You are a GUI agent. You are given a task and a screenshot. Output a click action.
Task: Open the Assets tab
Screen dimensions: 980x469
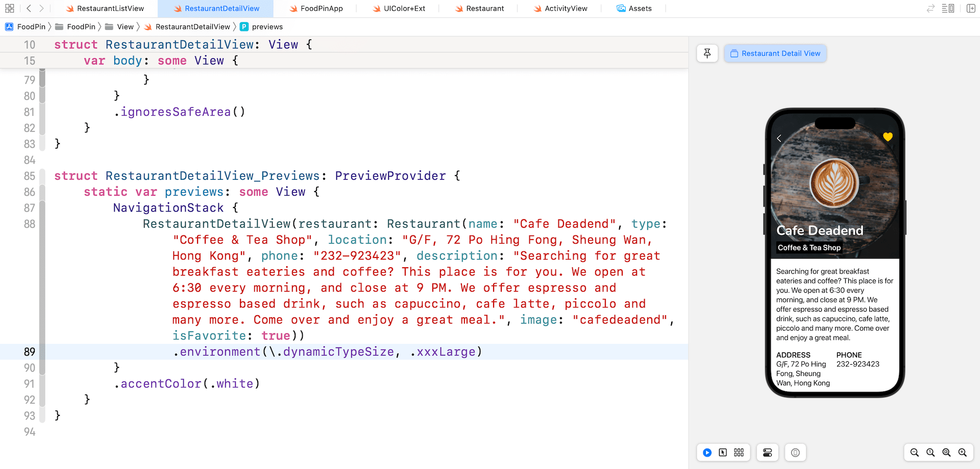634,8
